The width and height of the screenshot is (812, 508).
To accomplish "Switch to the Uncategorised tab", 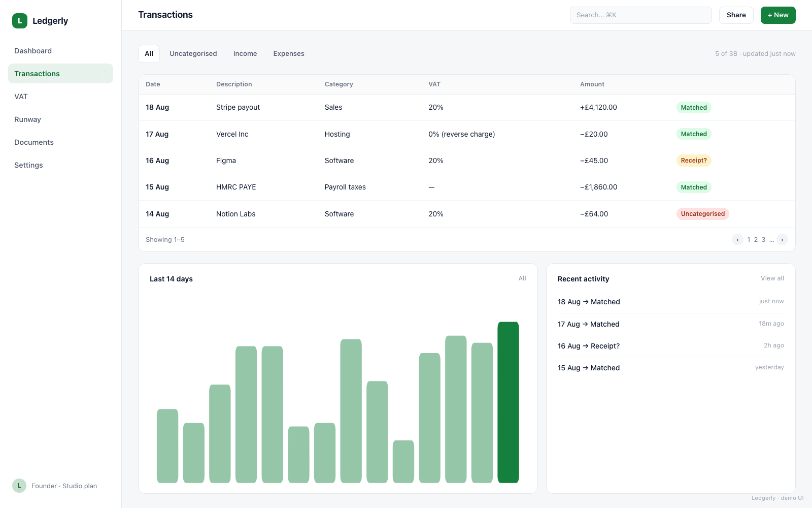I will click(x=193, y=54).
